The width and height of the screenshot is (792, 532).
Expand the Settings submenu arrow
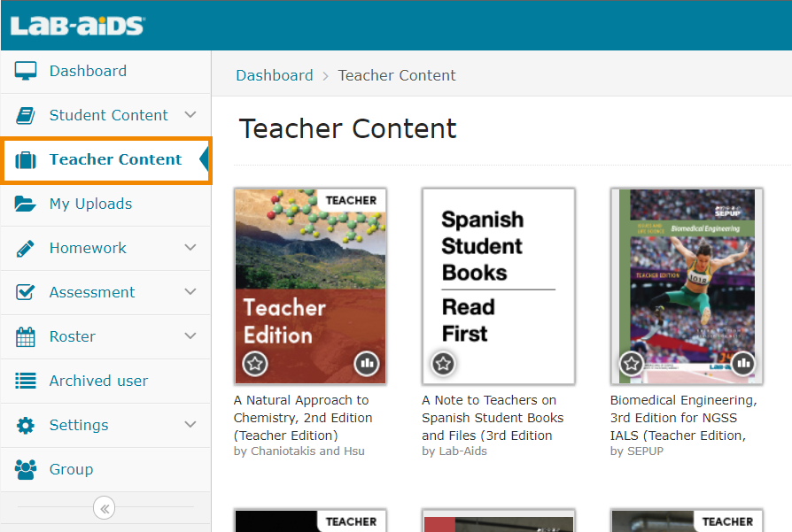pos(190,425)
